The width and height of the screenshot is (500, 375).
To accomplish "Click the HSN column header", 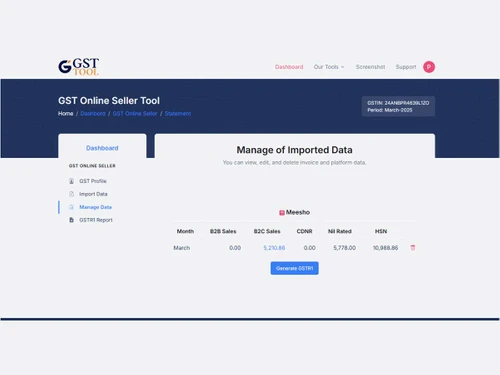I will click(x=381, y=231).
